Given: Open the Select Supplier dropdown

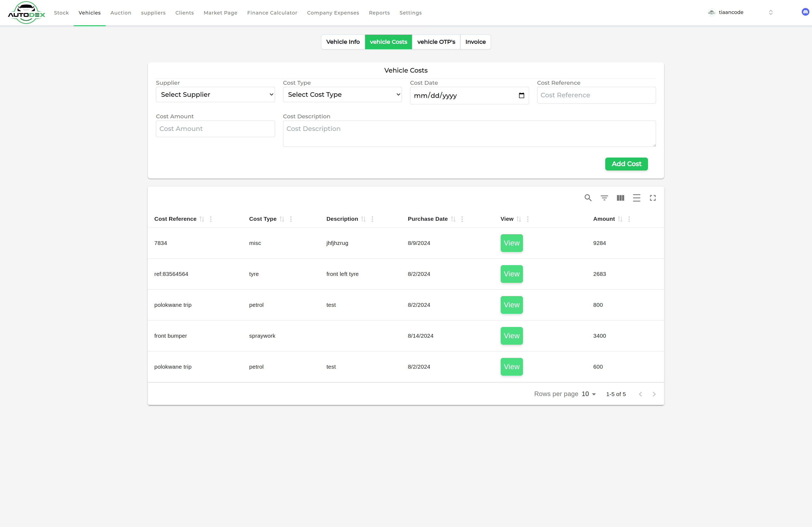Looking at the screenshot, I should [215, 94].
